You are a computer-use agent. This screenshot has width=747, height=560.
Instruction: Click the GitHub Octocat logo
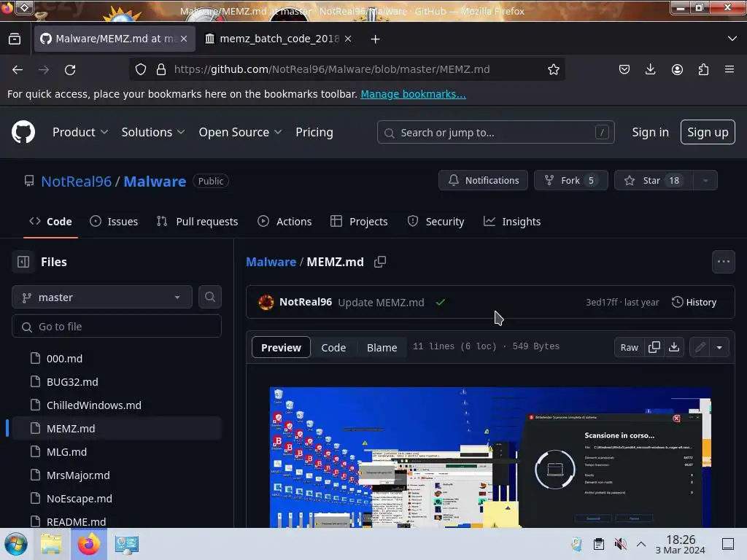pyautogui.click(x=23, y=132)
